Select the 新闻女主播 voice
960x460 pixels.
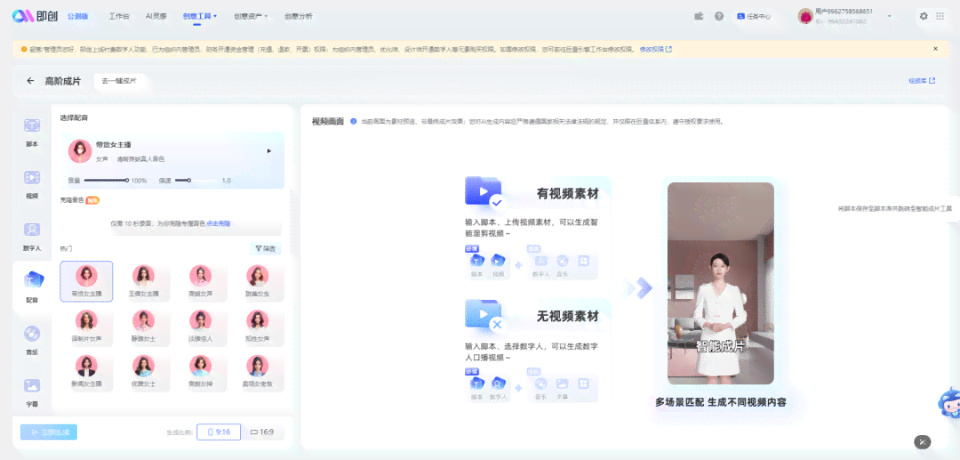[86, 371]
